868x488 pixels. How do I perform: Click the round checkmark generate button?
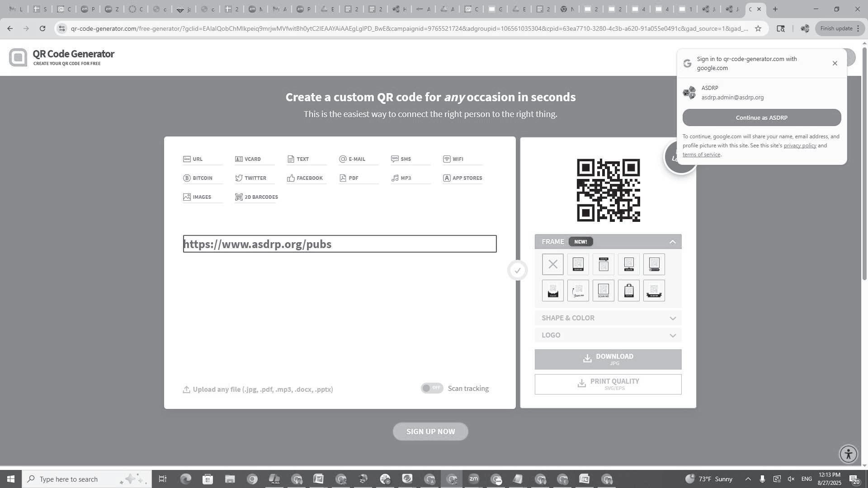pos(518,271)
